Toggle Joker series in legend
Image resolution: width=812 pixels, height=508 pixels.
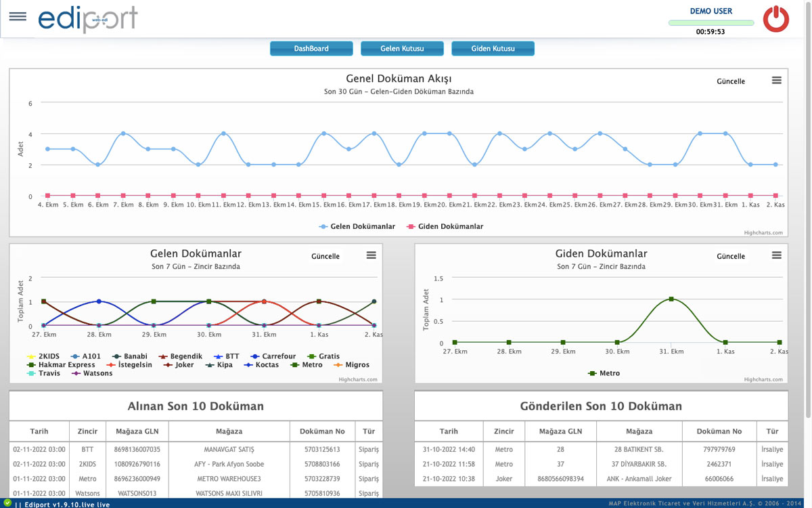click(x=178, y=365)
